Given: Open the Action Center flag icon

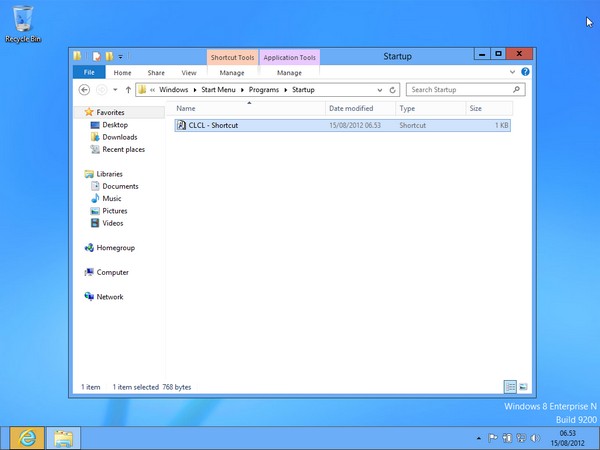Looking at the screenshot, I should [493, 438].
